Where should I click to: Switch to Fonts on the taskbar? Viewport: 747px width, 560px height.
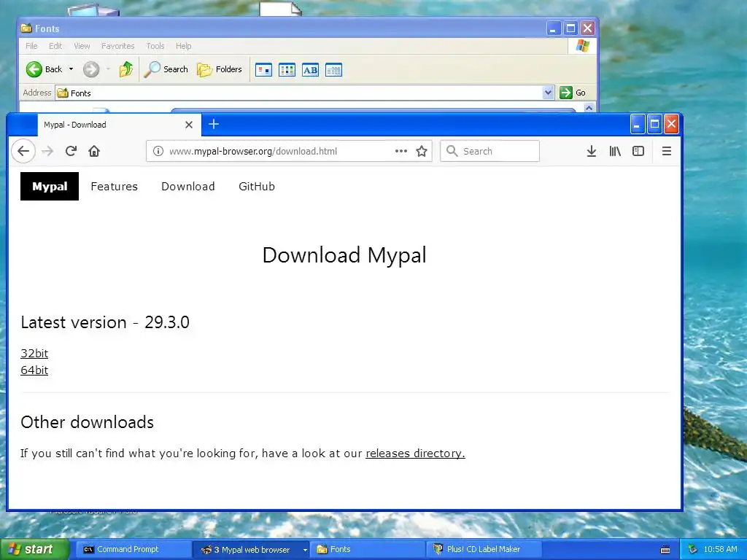(368, 550)
